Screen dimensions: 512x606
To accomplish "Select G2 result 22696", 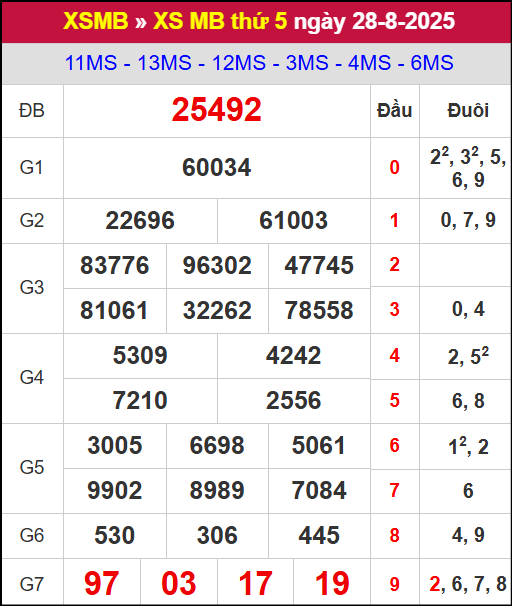I will coord(140,221).
